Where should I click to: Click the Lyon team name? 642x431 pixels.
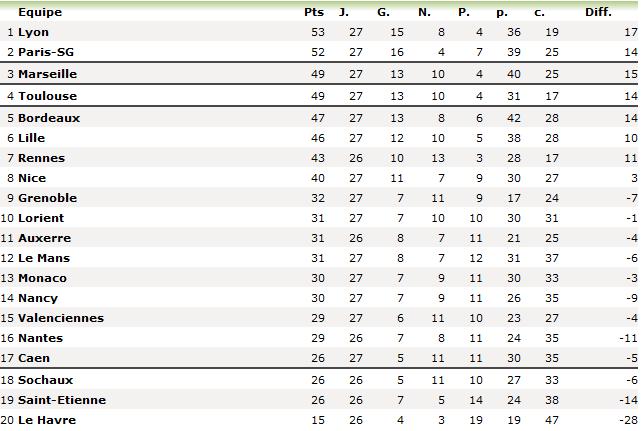point(33,32)
